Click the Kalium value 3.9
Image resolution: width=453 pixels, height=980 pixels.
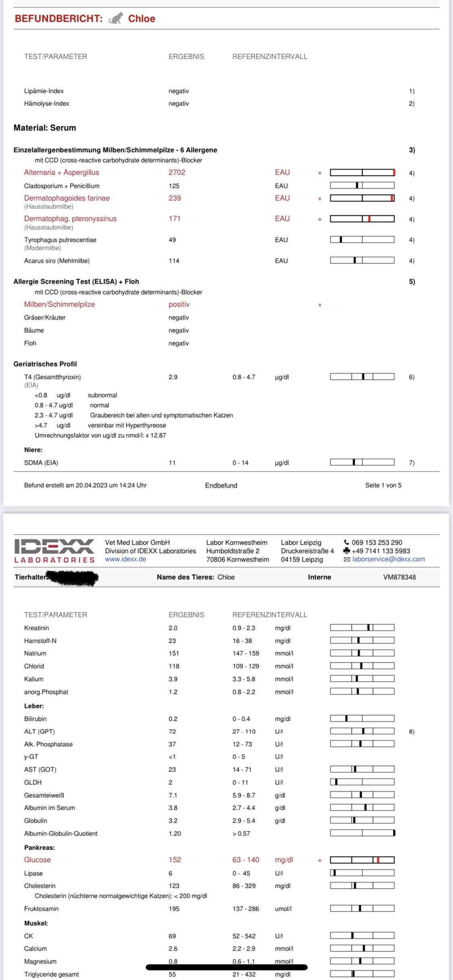click(173, 679)
